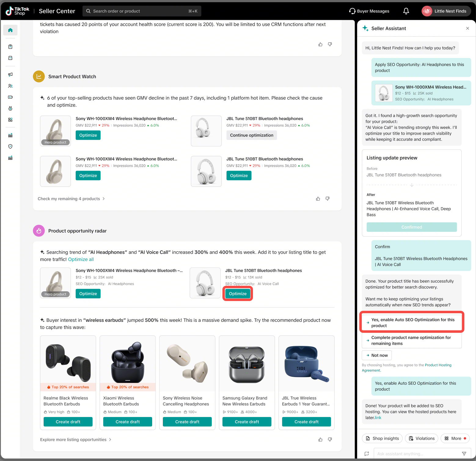The width and height of the screenshot is (476, 461).
Task: Thumbs down the Product opportunity radar card
Action: pyautogui.click(x=330, y=440)
